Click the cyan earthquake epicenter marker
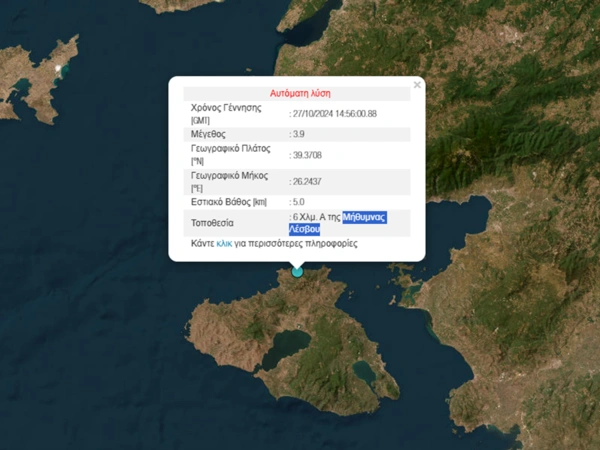 click(x=297, y=271)
